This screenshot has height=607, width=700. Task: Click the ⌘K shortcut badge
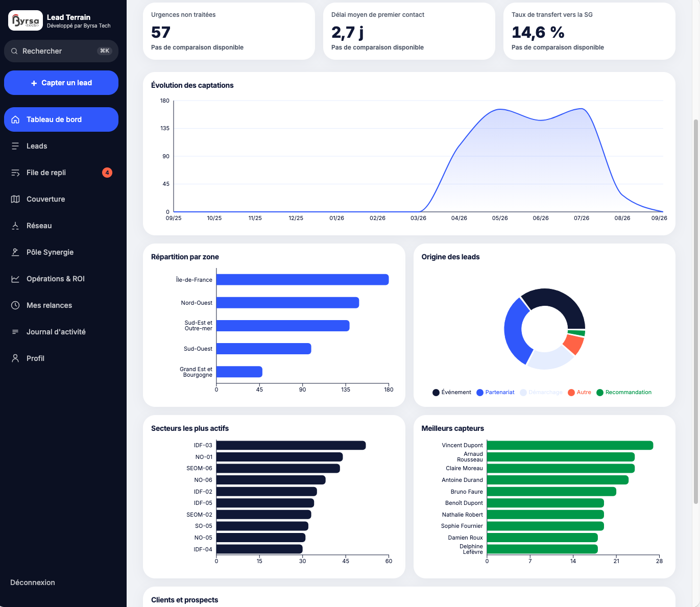(x=104, y=51)
